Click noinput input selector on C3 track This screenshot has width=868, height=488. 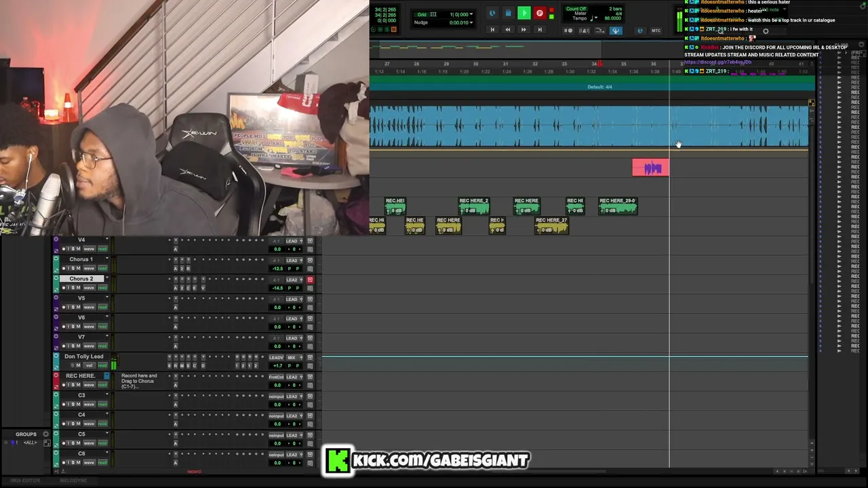click(x=277, y=396)
